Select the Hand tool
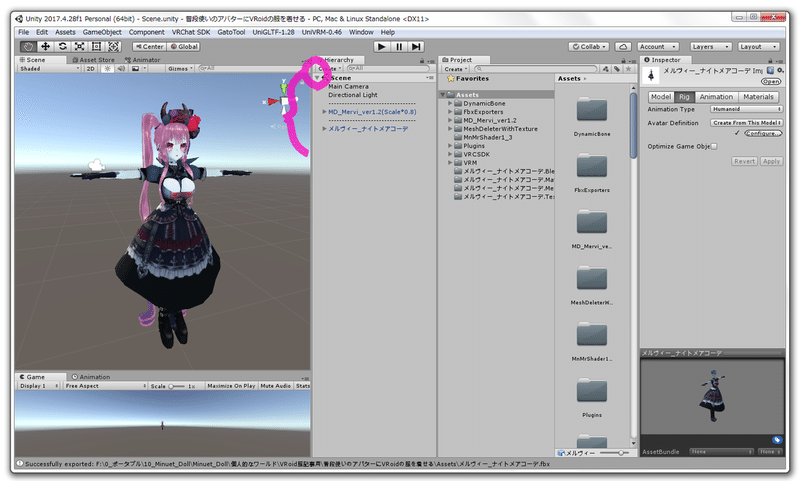The width and height of the screenshot is (800, 481). click(28, 46)
